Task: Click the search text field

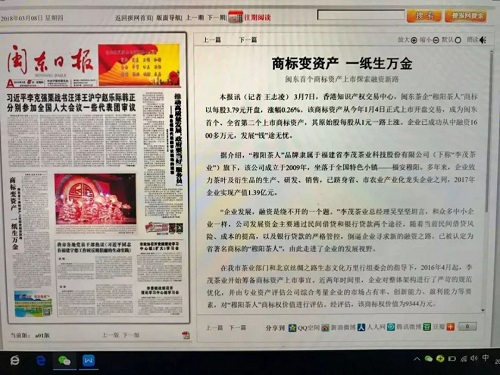Action: (361, 15)
